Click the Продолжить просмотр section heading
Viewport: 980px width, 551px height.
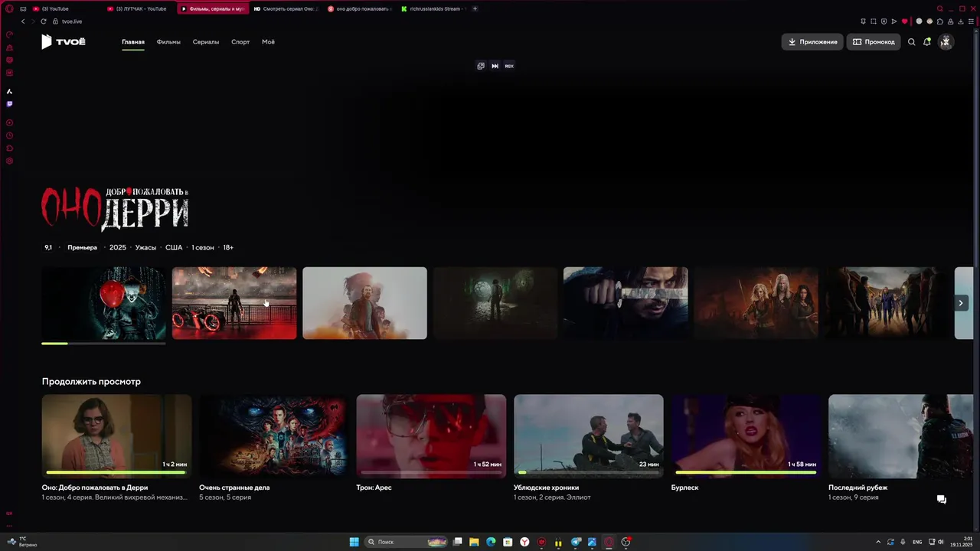91,382
